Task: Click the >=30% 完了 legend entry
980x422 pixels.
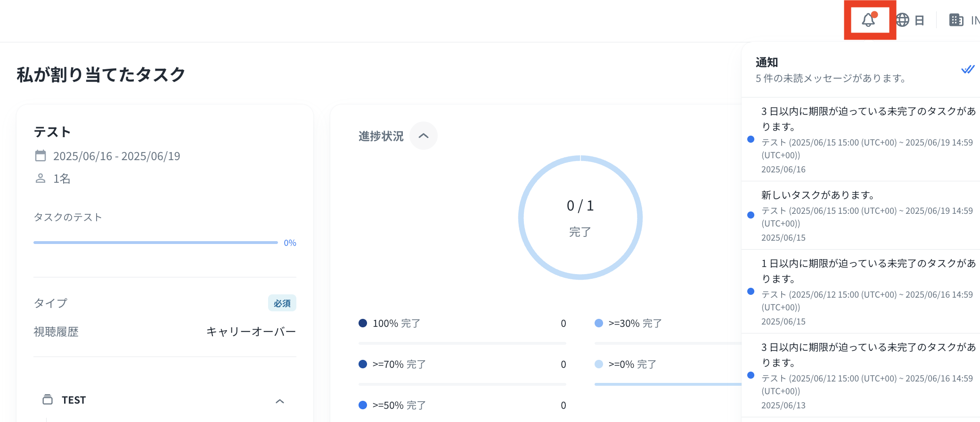Action: coord(635,324)
